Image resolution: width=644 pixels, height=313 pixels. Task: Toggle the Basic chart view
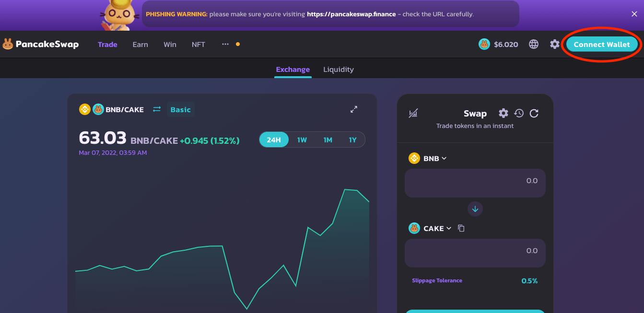[181, 110]
